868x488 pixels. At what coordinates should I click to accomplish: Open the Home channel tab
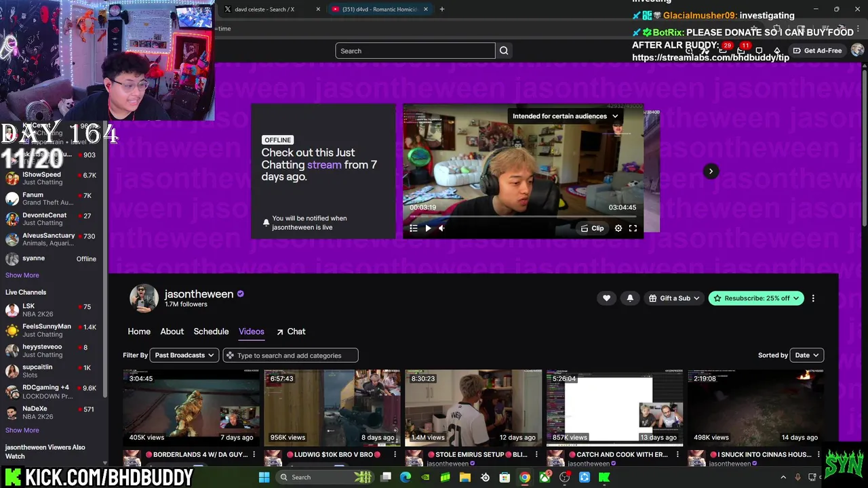(x=139, y=331)
